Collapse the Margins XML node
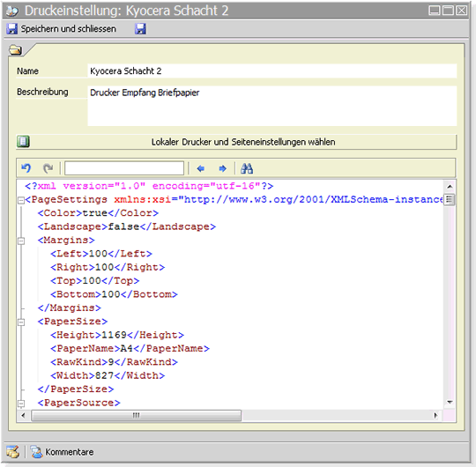This screenshot has width=476, height=467. [21, 241]
